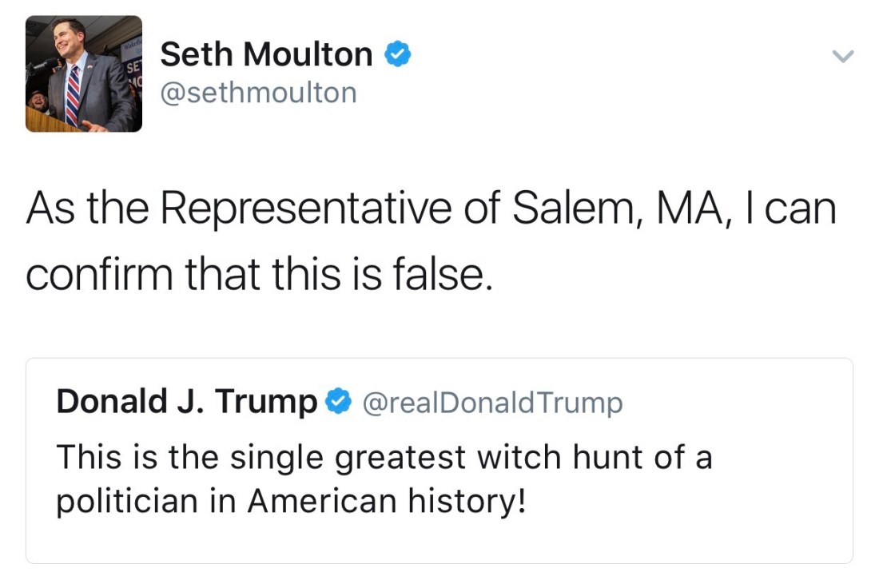Open the Seth Moulton display name link
This screenshot has width=879, height=588.
(x=266, y=55)
